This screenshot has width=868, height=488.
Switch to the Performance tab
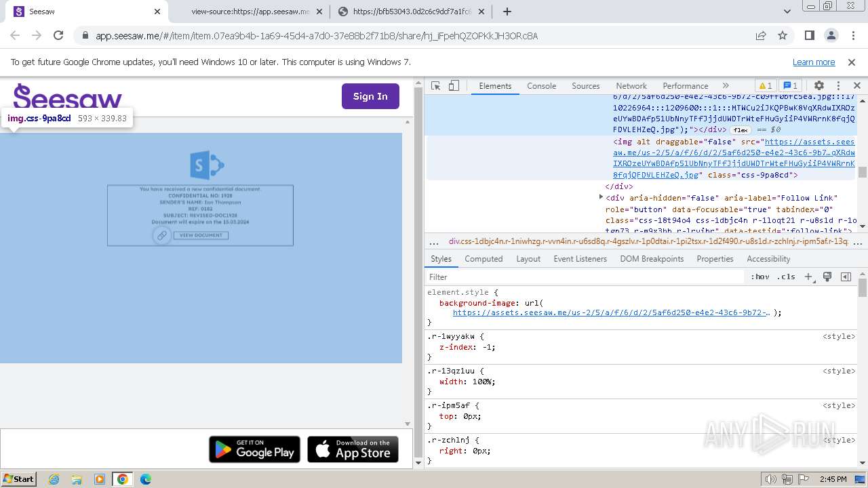pyautogui.click(x=686, y=86)
